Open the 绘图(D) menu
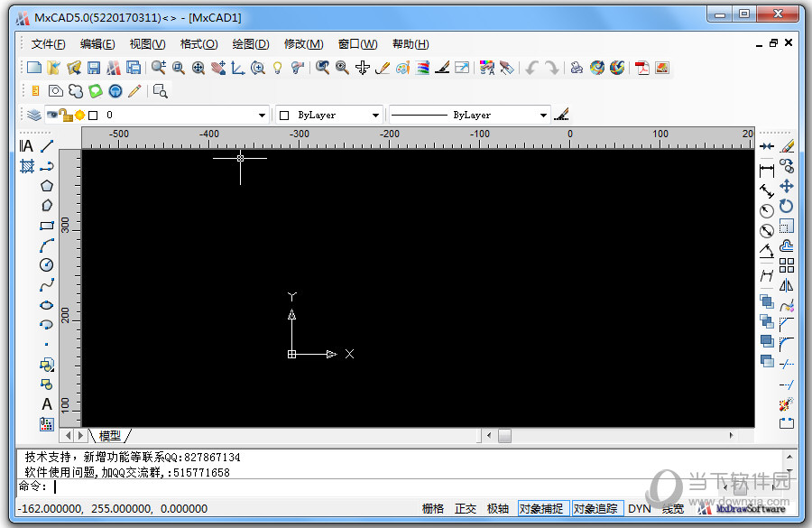Screen dimensions: 812x528 tap(251, 44)
